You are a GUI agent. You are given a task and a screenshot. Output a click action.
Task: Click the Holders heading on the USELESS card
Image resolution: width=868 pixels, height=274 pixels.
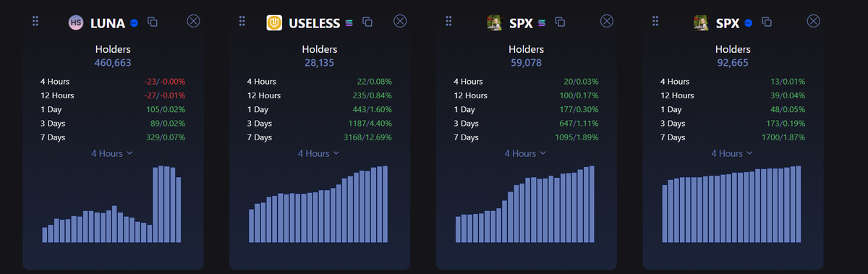click(x=320, y=49)
